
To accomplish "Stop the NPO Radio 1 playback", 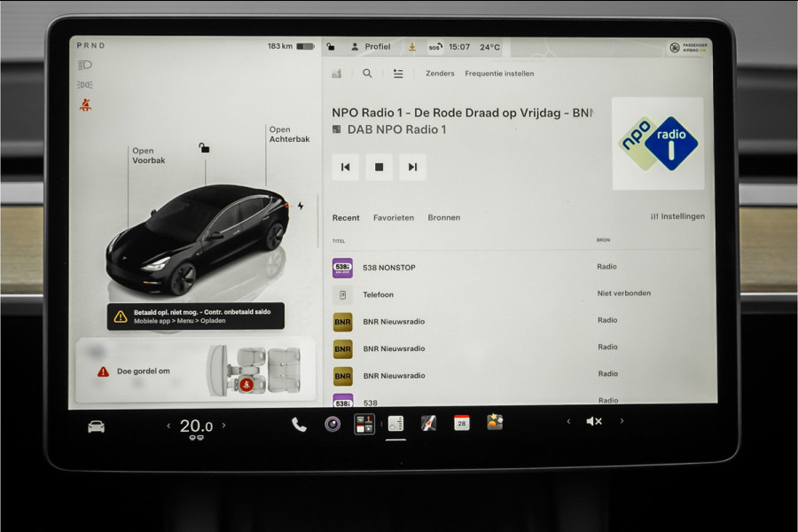I will [379, 167].
